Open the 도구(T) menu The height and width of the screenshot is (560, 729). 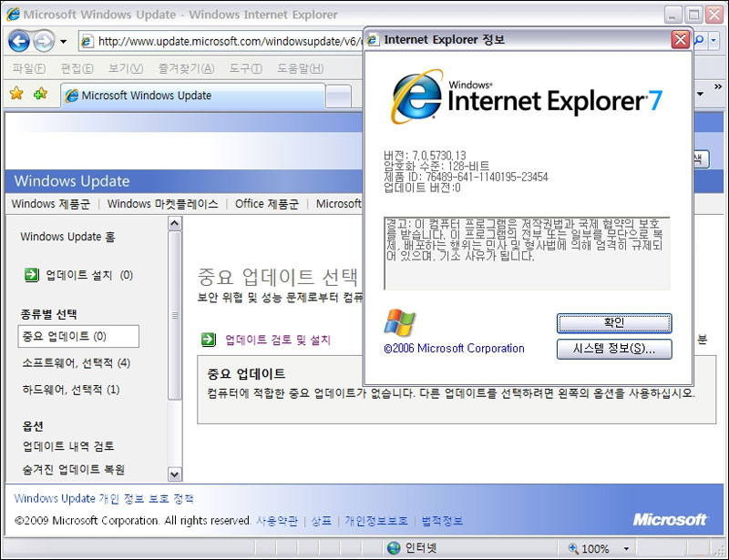click(x=245, y=68)
